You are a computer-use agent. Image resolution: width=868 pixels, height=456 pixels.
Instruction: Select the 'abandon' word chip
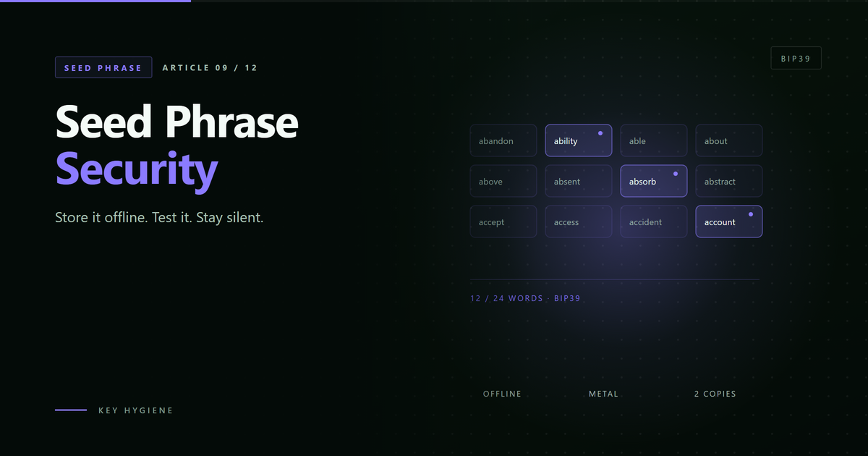tap(503, 140)
